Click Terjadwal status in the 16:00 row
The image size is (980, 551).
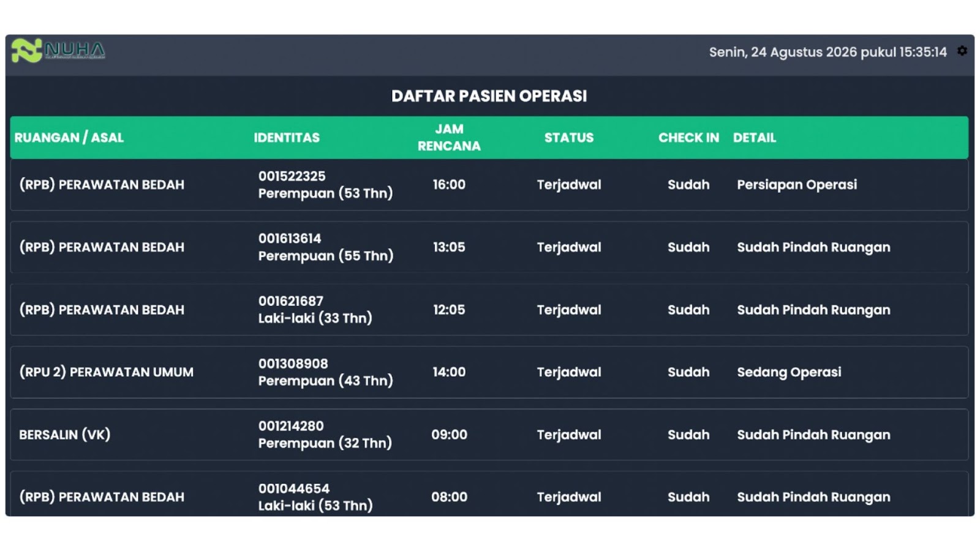[x=569, y=185]
